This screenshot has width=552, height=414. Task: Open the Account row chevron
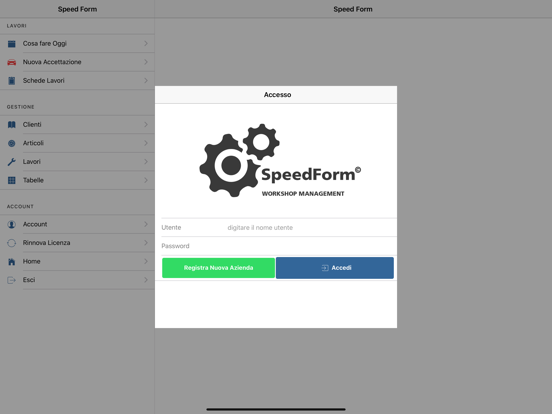point(146,224)
